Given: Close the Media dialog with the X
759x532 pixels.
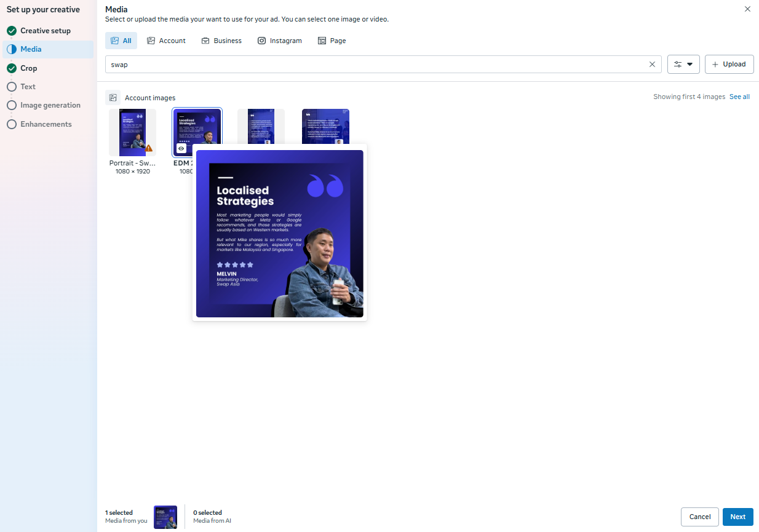Looking at the screenshot, I should point(747,9).
